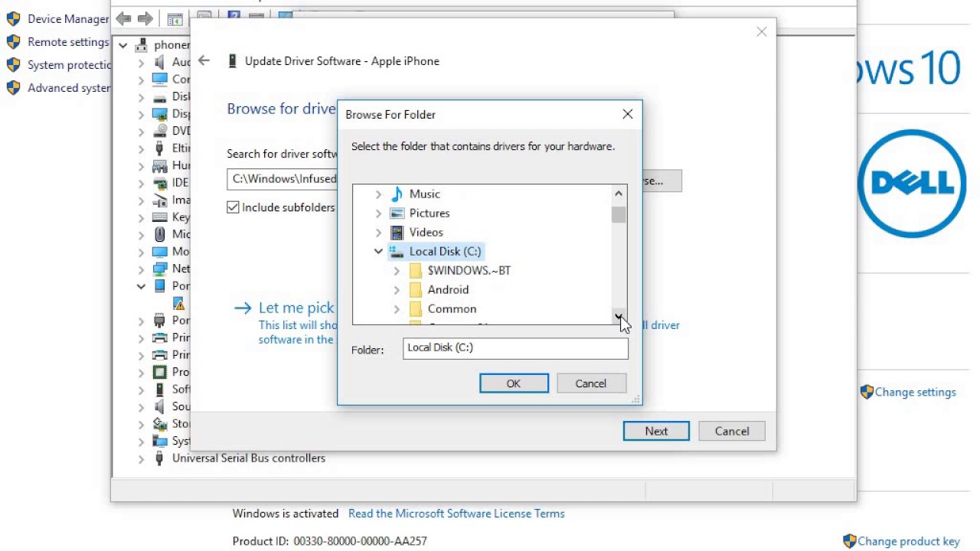Image resolution: width=980 pixels, height=551 pixels.
Task: Click the folder tree scrollbar thumb
Action: point(619,215)
